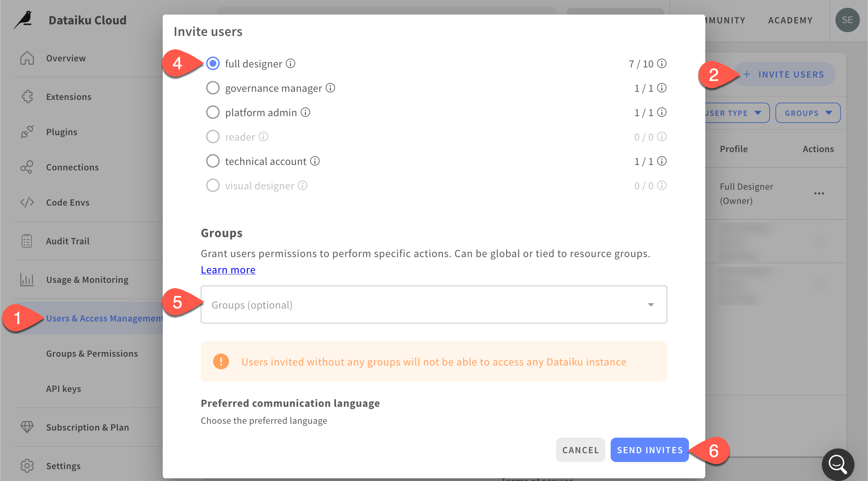
Task: Open the Groups (optional) dropdown
Action: [434, 305]
